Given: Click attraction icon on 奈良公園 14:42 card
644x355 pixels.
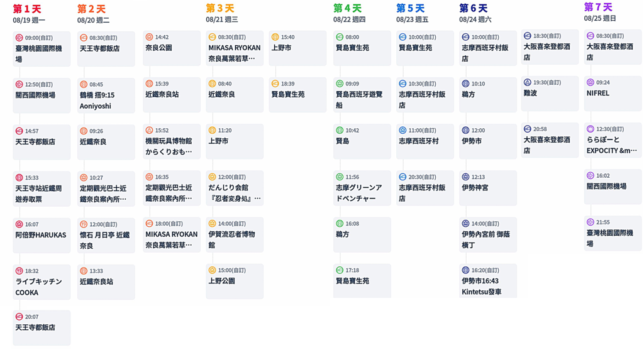Looking at the screenshot, I should (149, 37).
